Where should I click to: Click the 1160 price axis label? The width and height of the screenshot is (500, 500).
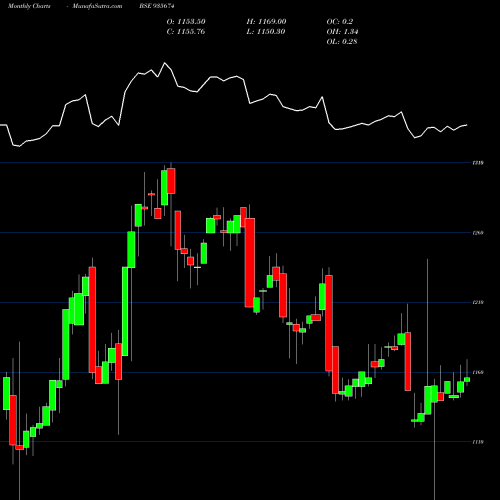[x=478, y=372]
